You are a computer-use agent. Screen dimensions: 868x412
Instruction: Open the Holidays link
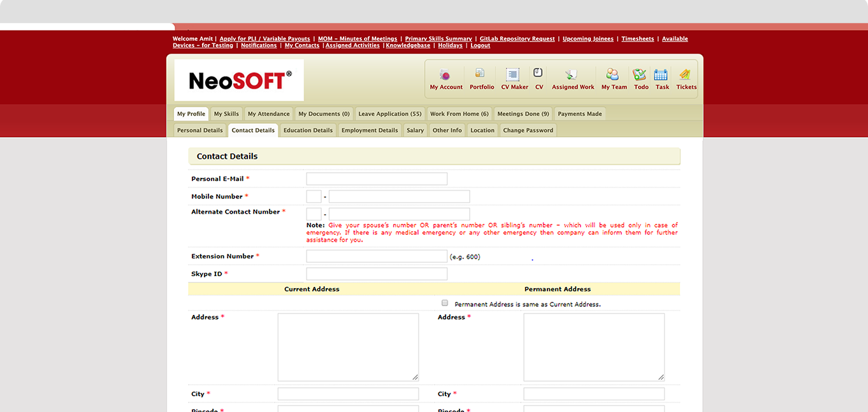pos(450,45)
